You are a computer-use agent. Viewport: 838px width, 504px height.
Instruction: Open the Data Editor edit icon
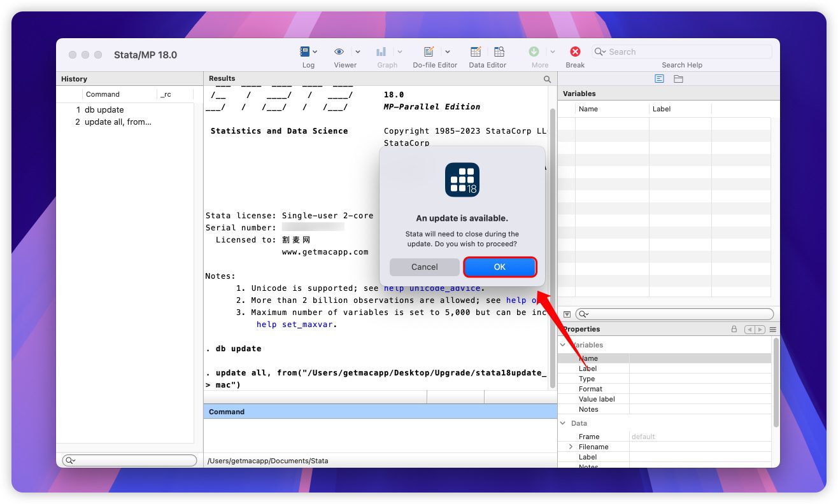pyautogui.click(x=476, y=52)
